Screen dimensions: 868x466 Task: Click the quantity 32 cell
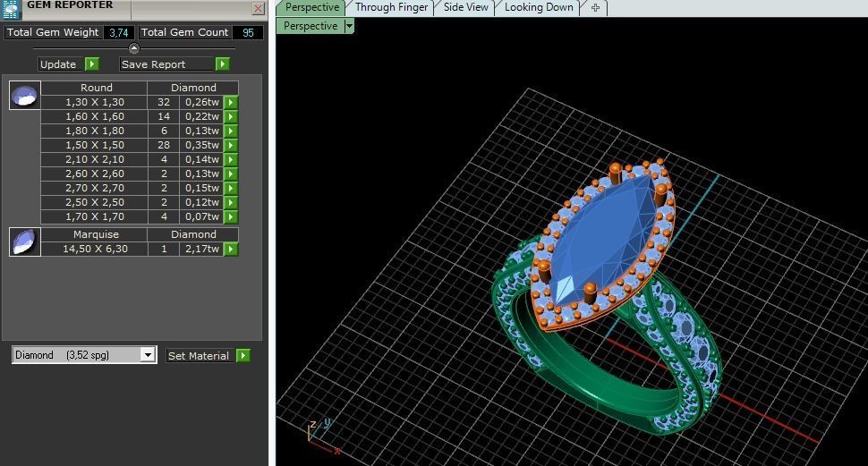163,102
